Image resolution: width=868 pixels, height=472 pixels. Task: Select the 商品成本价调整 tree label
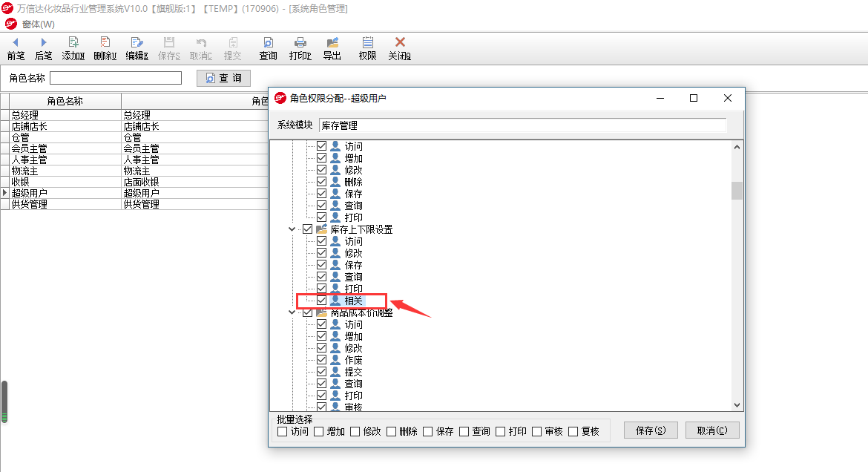click(x=361, y=313)
